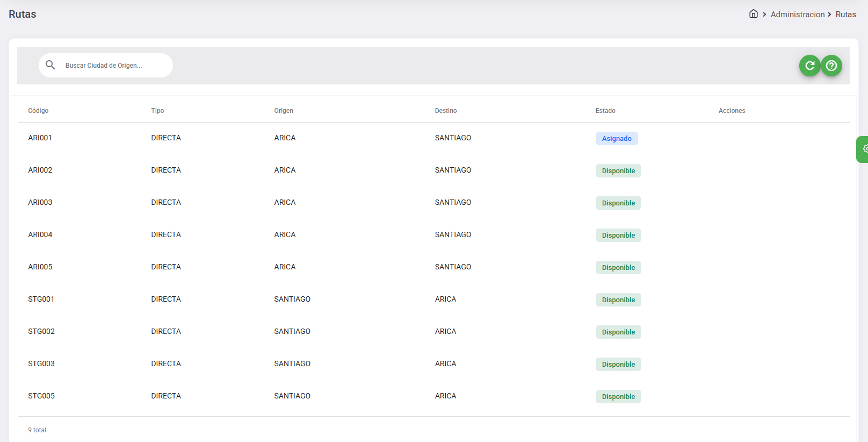Click the green refresh button

click(809, 66)
